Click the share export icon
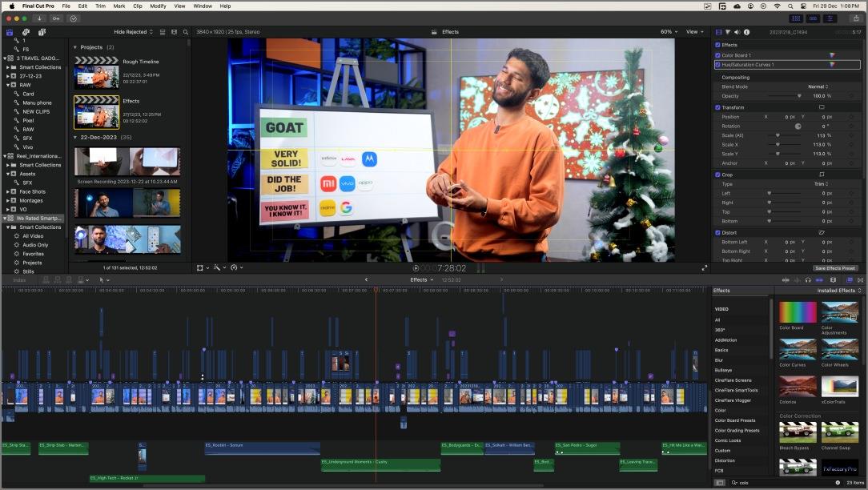The image size is (868, 490). click(856, 18)
